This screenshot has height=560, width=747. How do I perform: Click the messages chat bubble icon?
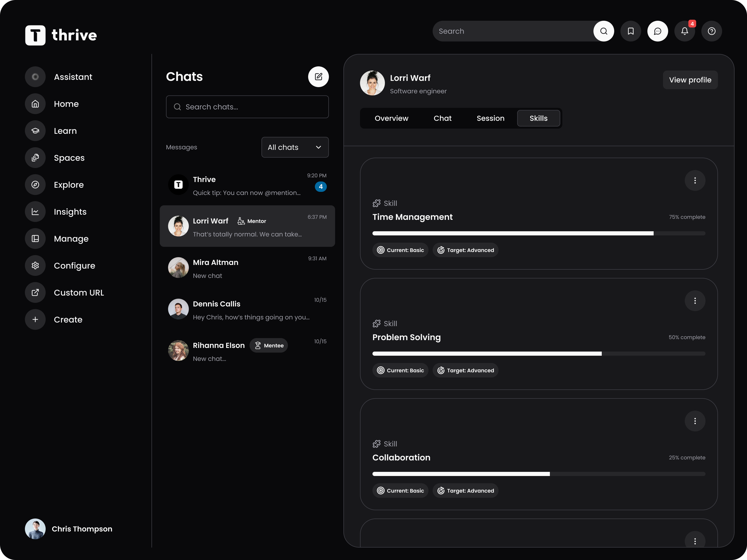(x=658, y=31)
